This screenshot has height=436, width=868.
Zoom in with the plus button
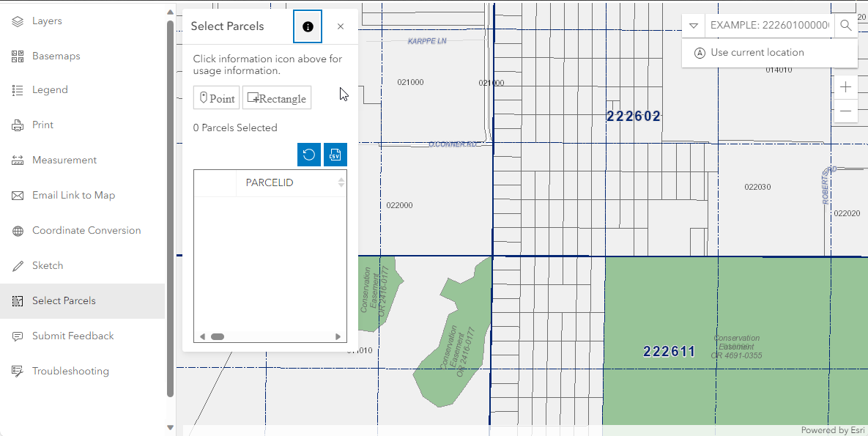(845, 86)
